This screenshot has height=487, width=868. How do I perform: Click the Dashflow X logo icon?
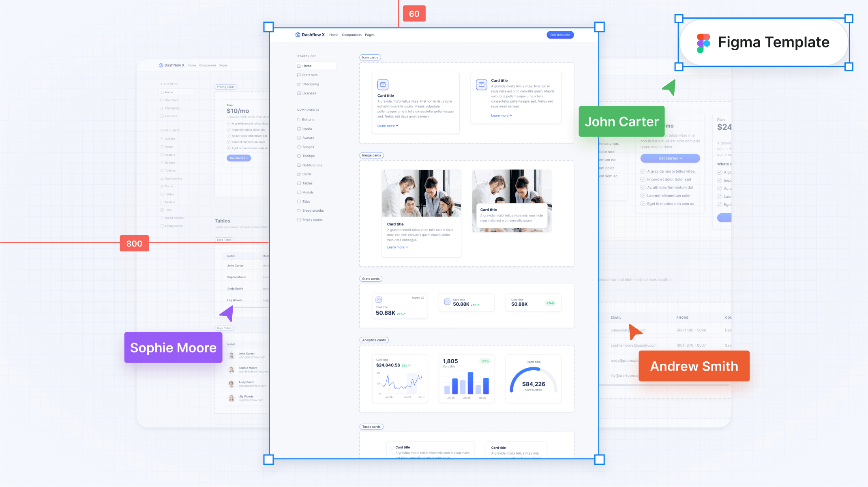click(298, 34)
